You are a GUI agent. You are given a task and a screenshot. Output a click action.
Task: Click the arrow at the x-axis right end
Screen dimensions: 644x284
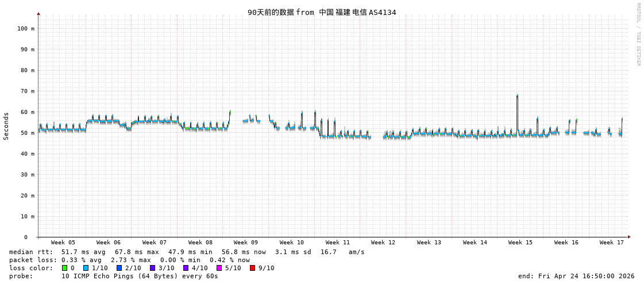tap(629, 237)
